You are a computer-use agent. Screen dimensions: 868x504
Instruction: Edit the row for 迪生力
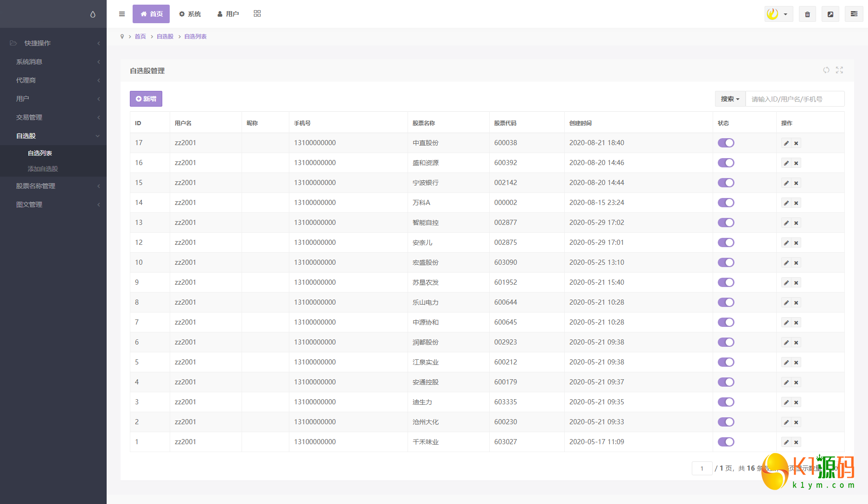[786, 402]
